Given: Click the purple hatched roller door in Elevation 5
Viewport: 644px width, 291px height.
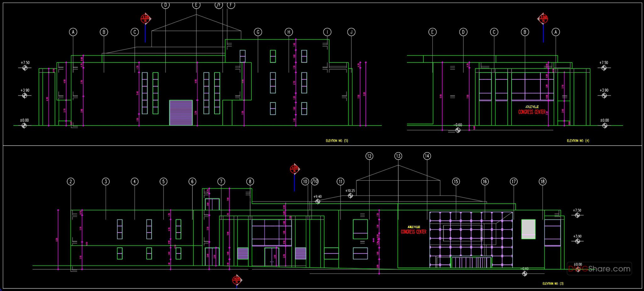Looking at the screenshot, I should click(180, 113).
